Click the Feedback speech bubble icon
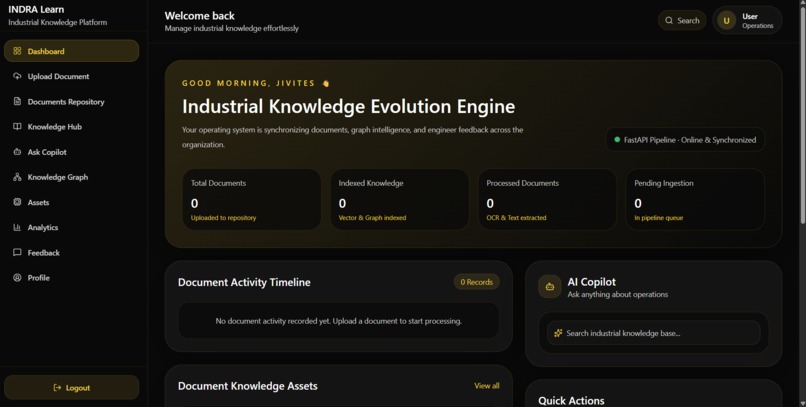Image resolution: width=806 pixels, height=407 pixels. (x=17, y=252)
